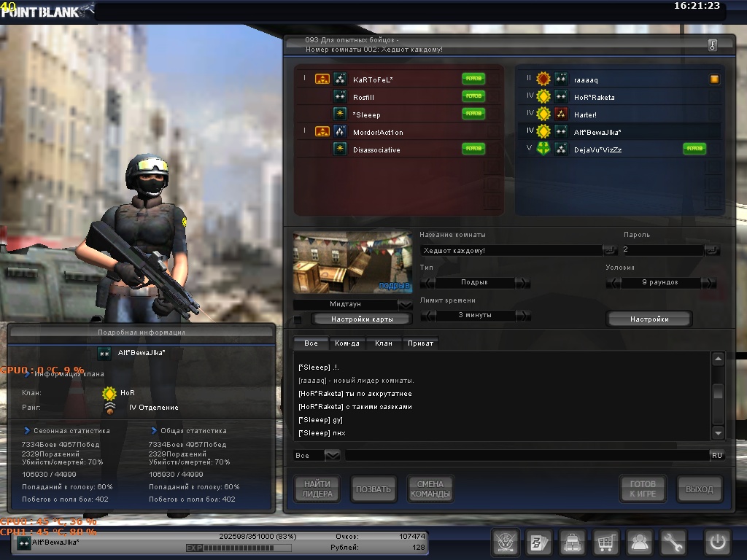The height and width of the screenshot is (560, 747).
Task: Click DejaVu*VizZz's ГОТОВ ready indicator
Action: pyautogui.click(x=694, y=149)
